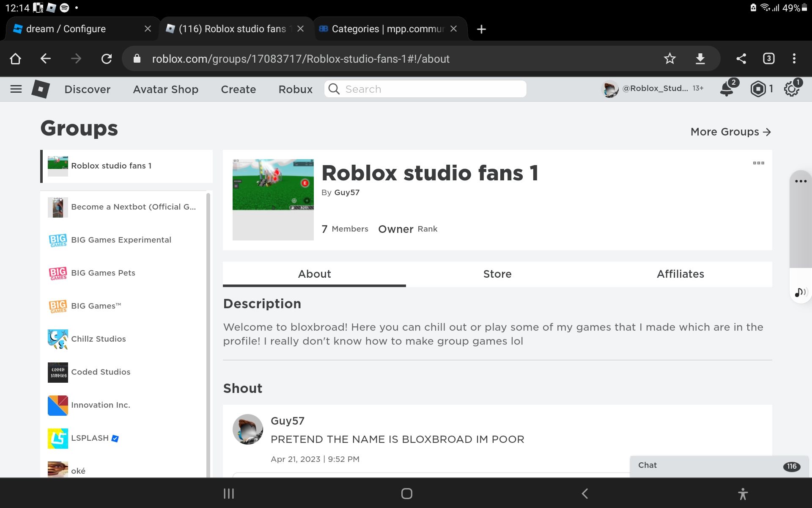Open the settings gear icon
Viewport: 812px width, 508px height.
click(791, 89)
